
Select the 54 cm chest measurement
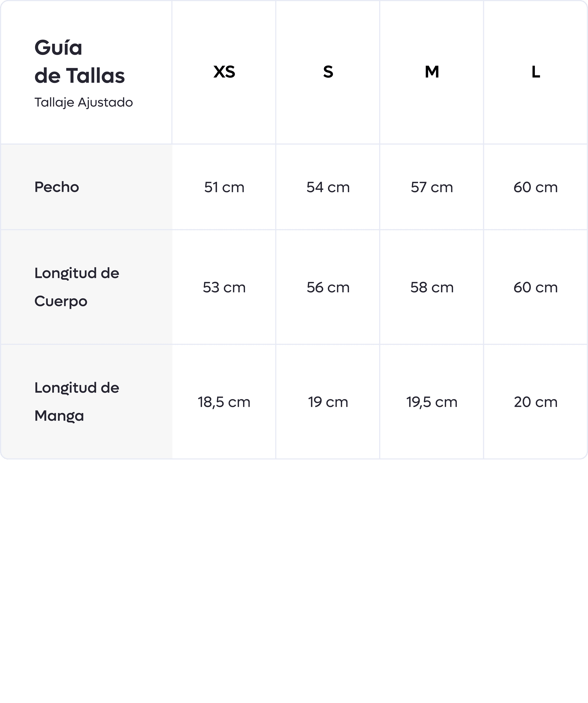pos(328,187)
